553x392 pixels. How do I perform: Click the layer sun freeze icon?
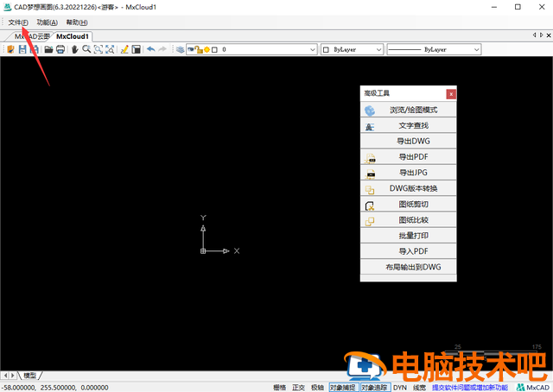[x=207, y=50]
